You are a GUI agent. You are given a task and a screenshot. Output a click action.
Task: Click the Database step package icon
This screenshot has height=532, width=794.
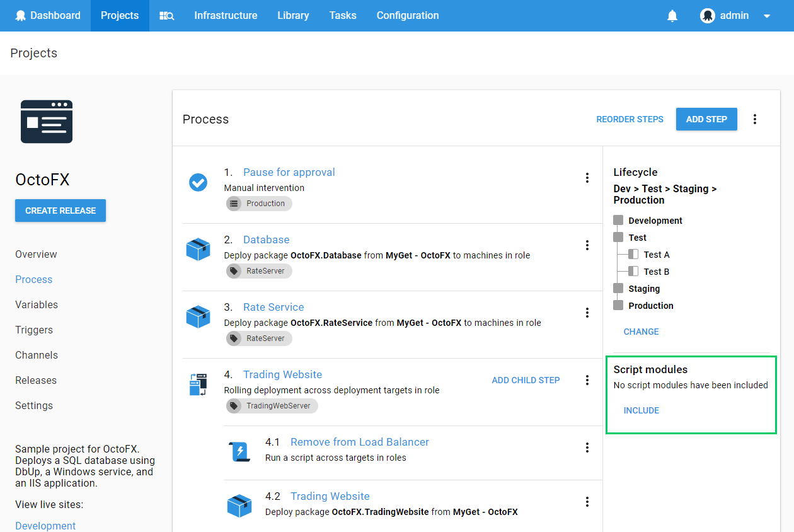click(x=198, y=249)
